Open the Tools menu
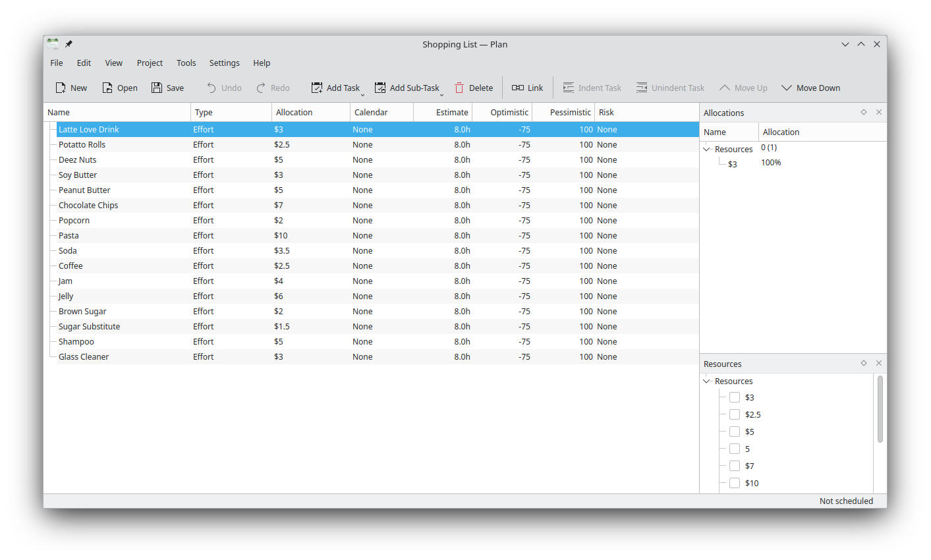Screen dimensions: 931x560 coord(186,63)
